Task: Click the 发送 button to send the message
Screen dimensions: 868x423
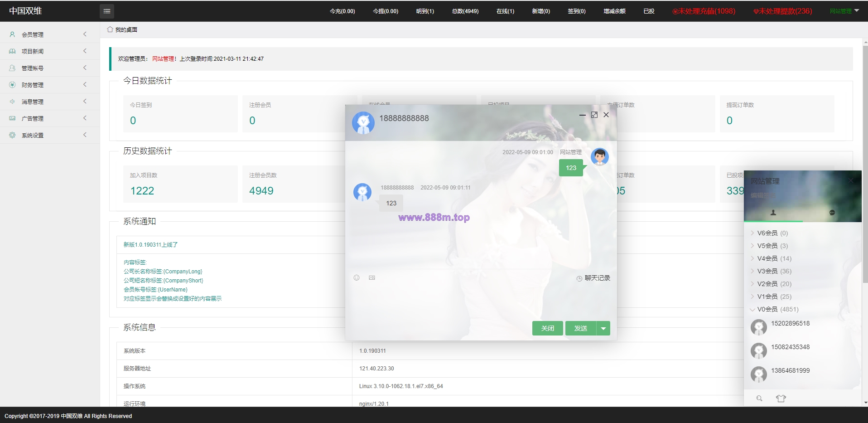Action: tap(581, 328)
